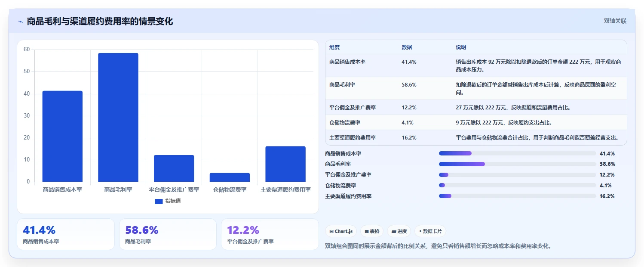Click the 商品毛利率 progress bar
The image size is (644, 267).
point(517,164)
